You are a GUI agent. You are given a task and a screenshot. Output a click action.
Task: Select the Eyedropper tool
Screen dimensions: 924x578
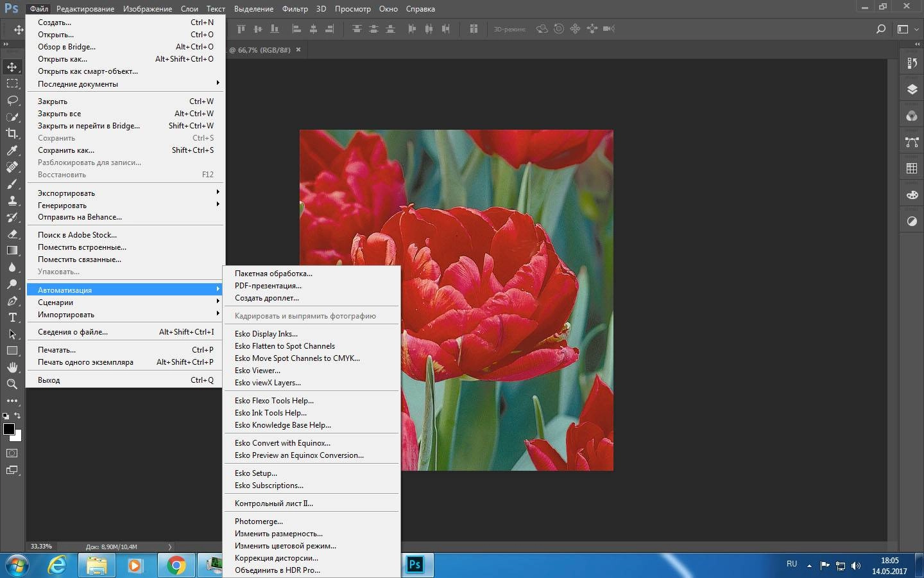(12, 150)
